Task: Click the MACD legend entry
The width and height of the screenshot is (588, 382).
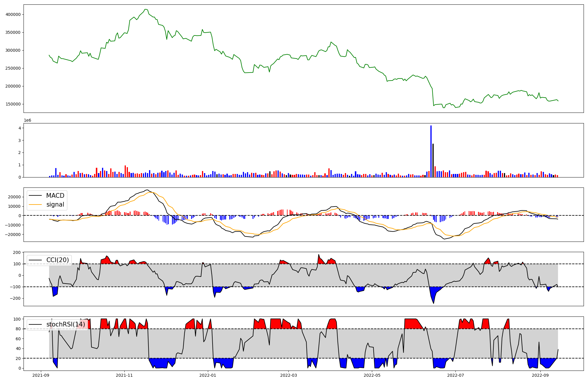Action: coord(55,196)
